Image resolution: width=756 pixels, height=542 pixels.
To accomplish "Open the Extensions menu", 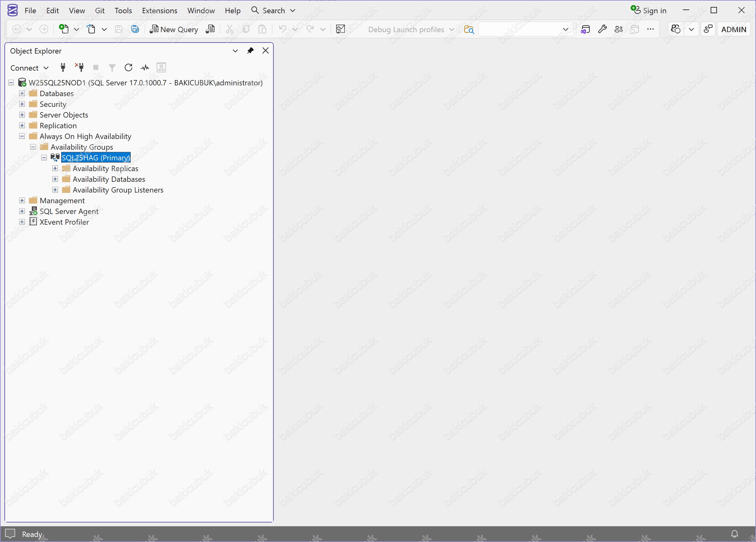I will click(159, 11).
